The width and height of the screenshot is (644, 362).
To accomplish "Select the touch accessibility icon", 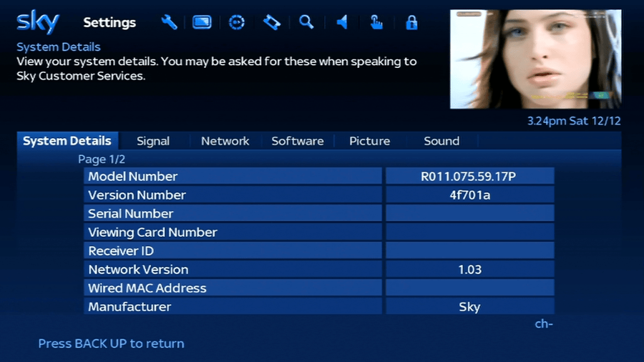I will (376, 21).
